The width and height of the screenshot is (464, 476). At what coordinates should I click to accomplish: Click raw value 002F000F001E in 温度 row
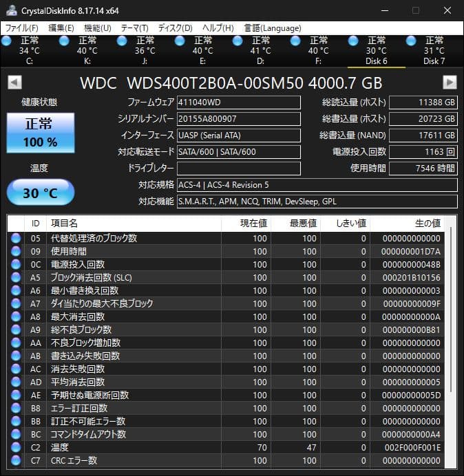[412, 448]
